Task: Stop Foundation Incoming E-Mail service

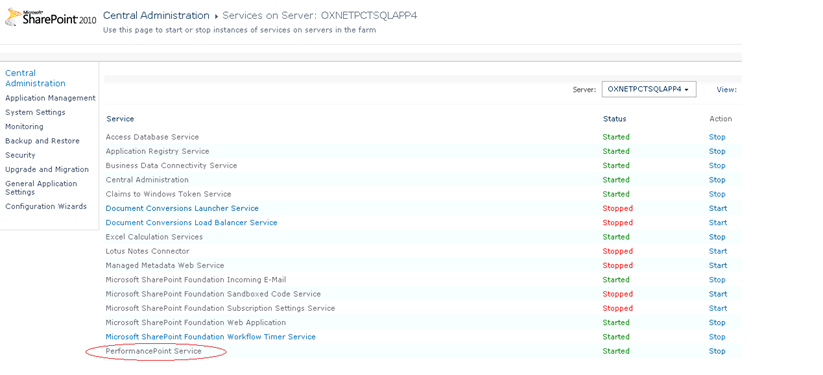Action: point(717,280)
